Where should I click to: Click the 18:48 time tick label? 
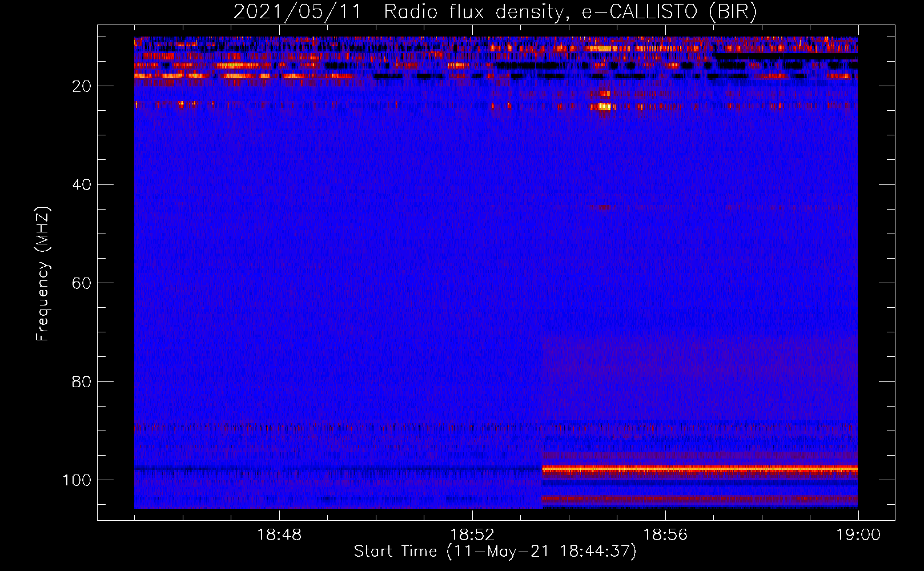279,534
